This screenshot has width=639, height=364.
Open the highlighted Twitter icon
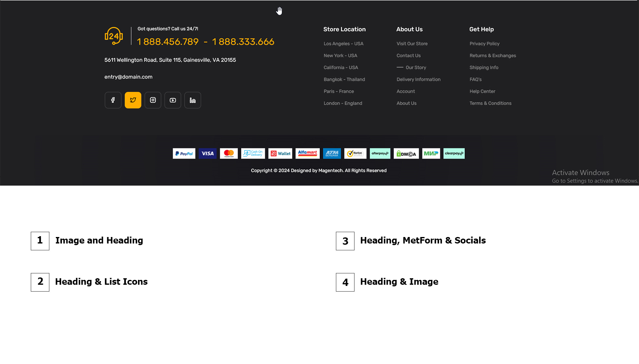pos(133,100)
